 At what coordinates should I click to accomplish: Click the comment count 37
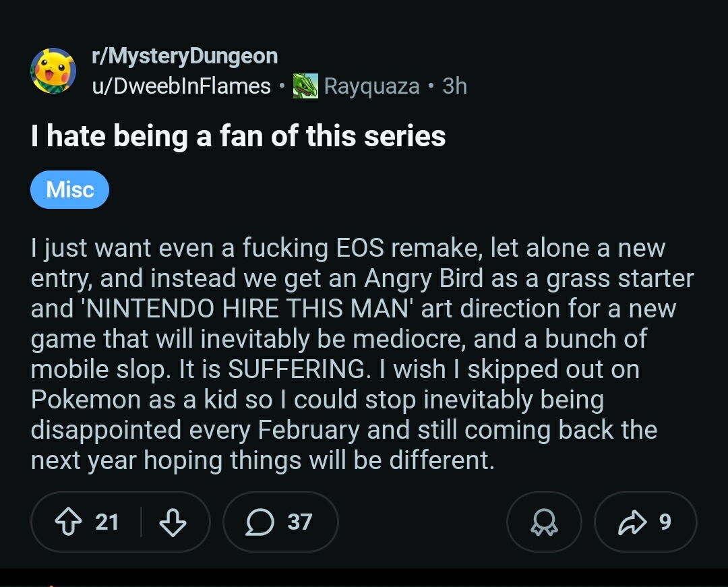click(300, 522)
